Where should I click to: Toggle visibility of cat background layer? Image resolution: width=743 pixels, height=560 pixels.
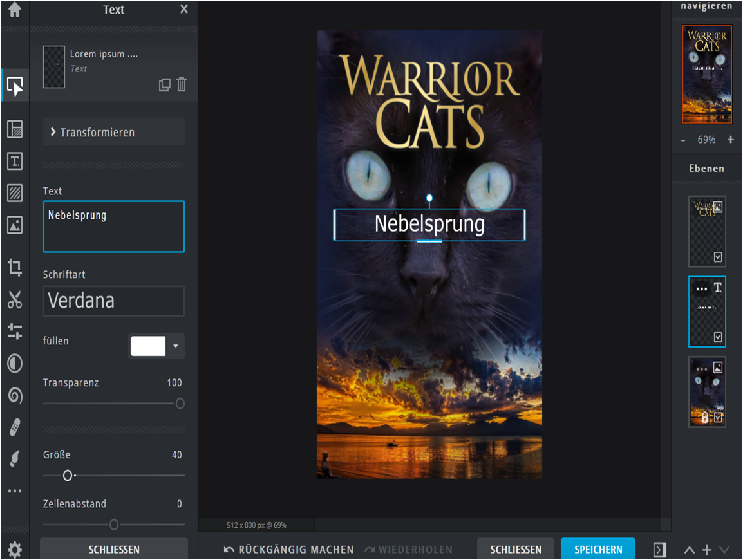point(718,417)
